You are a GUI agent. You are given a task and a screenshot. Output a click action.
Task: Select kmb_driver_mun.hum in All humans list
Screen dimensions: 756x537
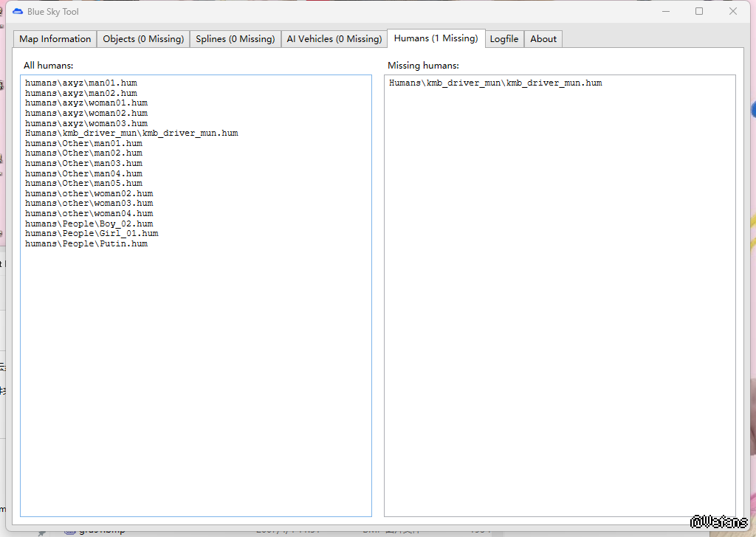pos(131,133)
